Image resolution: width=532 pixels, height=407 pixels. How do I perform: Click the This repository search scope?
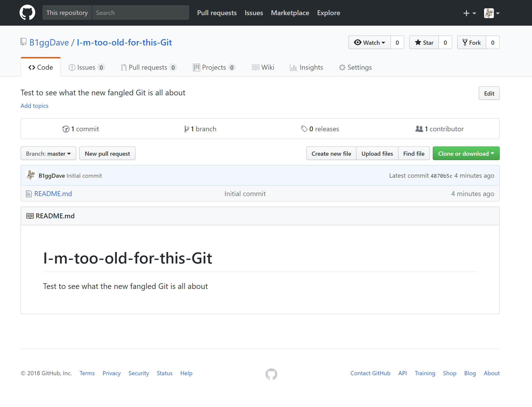point(67,13)
